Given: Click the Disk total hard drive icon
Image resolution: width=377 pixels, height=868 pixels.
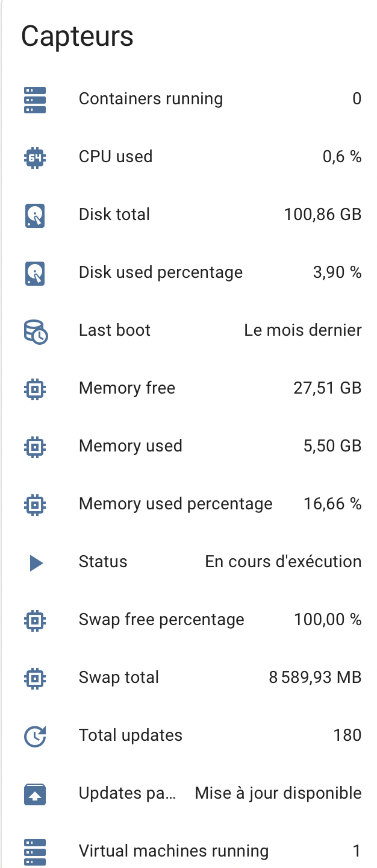Looking at the screenshot, I should click(35, 215).
